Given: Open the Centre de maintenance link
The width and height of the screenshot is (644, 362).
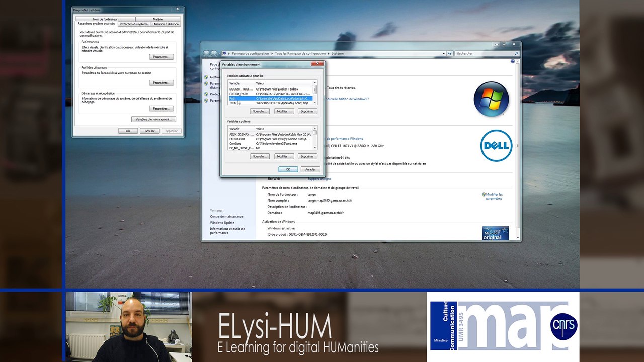Looking at the screenshot, I should (x=226, y=217).
